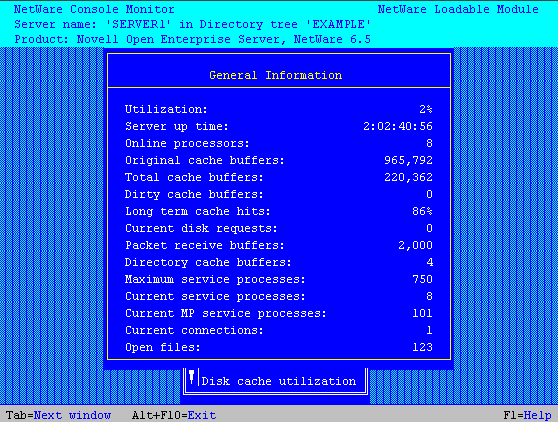Viewport: 558px width, 422px height.
Task: Click the Current disk requests: label
Action: coord(201,228)
